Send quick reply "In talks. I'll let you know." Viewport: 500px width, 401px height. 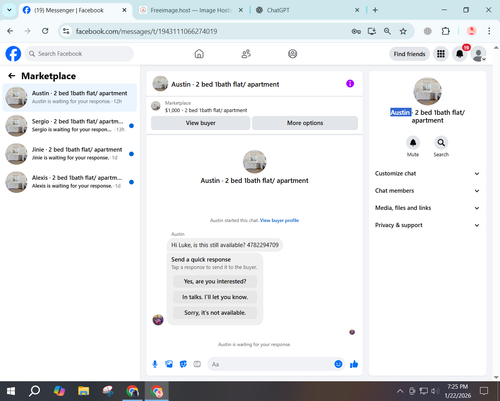215,297
